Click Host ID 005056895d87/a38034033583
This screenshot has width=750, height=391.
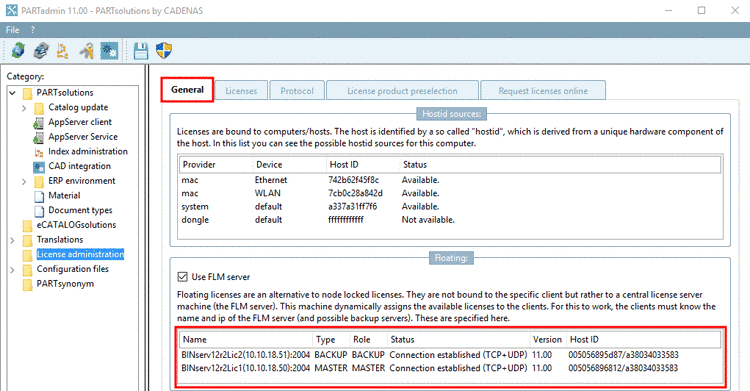[623, 355]
